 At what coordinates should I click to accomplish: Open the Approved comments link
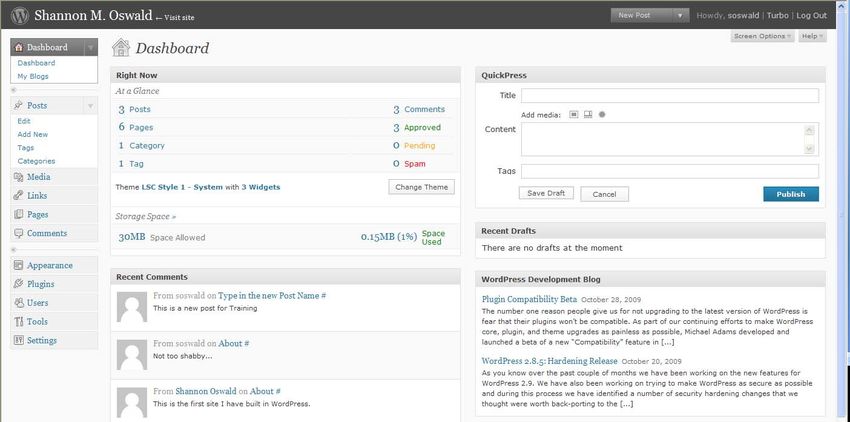[x=422, y=127]
